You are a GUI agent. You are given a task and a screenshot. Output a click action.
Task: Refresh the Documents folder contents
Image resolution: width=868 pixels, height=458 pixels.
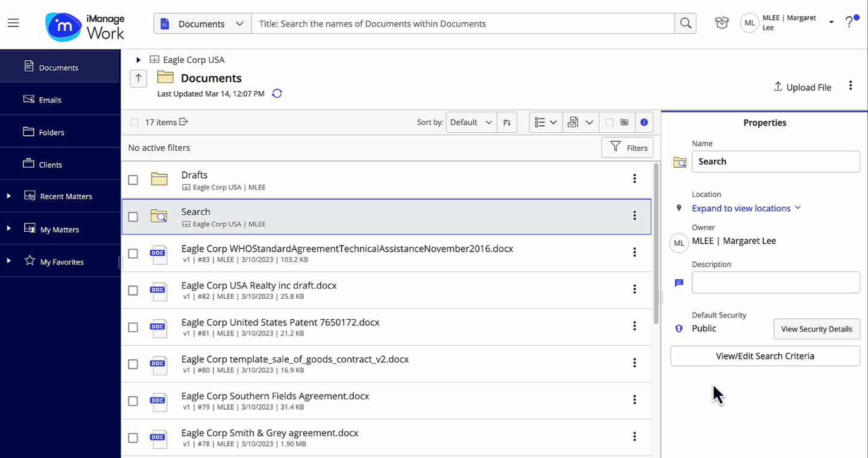(277, 94)
